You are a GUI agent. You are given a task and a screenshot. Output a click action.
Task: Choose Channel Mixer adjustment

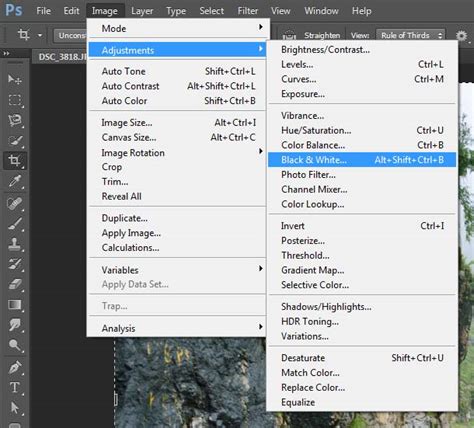coord(362,189)
